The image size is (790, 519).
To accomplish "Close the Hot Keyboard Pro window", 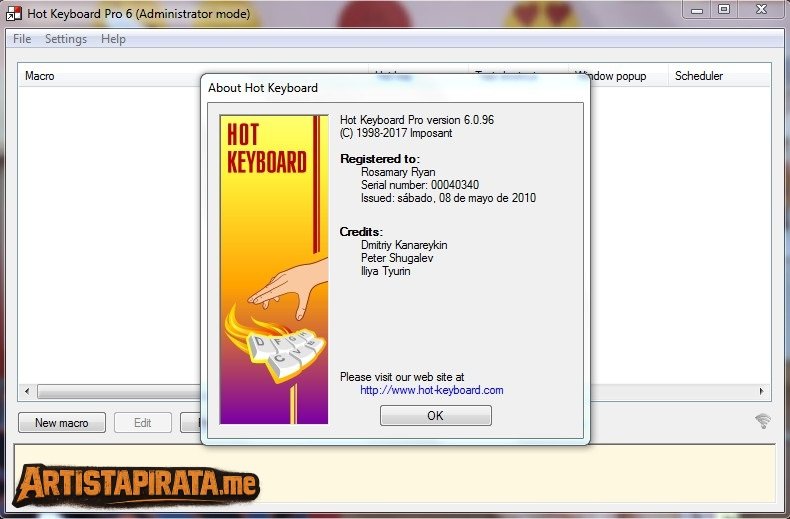I will coord(761,10).
